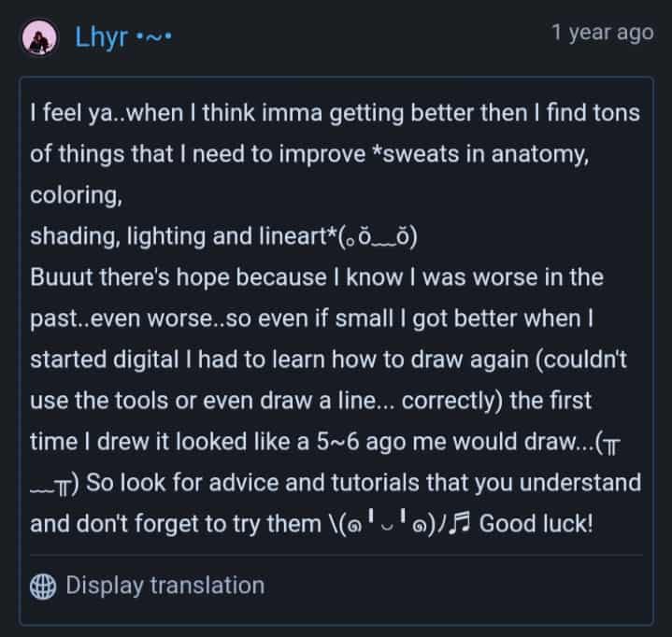
Task: Click the 'Good luck!' text
Action: pyautogui.click(x=536, y=523)
